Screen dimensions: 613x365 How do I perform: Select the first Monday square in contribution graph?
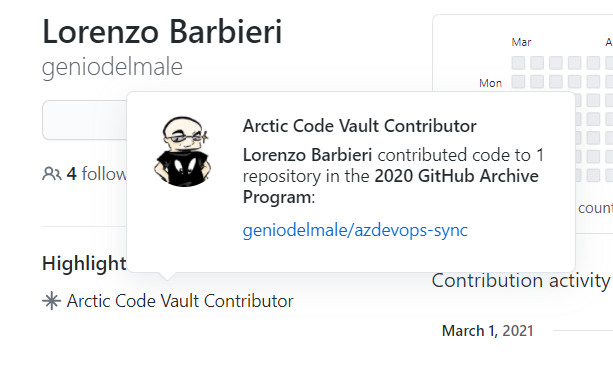tap(518, 82)
